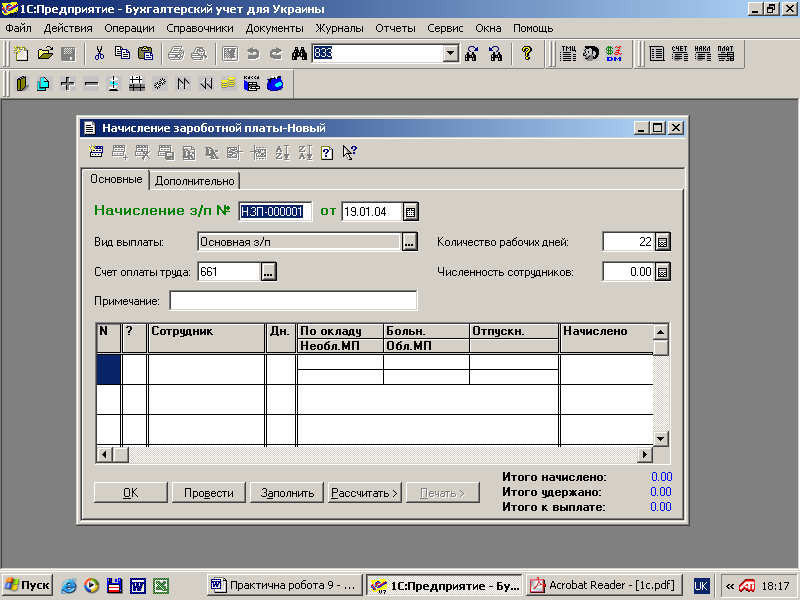This screenshot has width=800, height=600.
Task: Click the Cut scissors icon
Action: 99,53
